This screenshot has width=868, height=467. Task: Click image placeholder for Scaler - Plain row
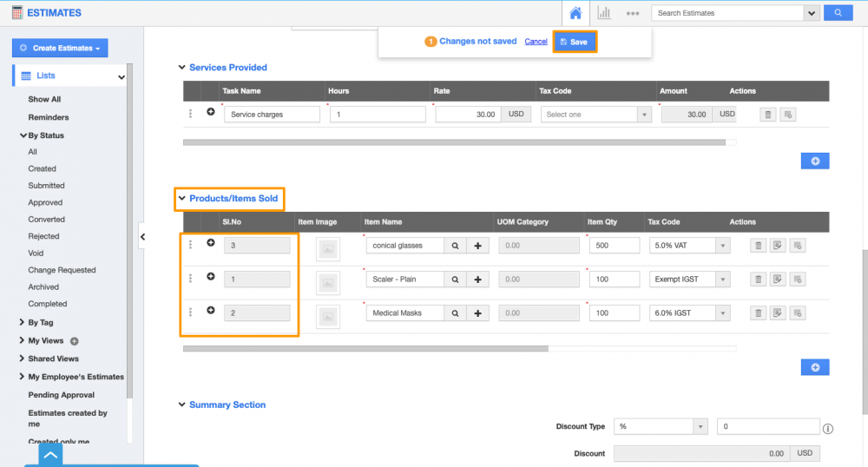coord(328,283)
